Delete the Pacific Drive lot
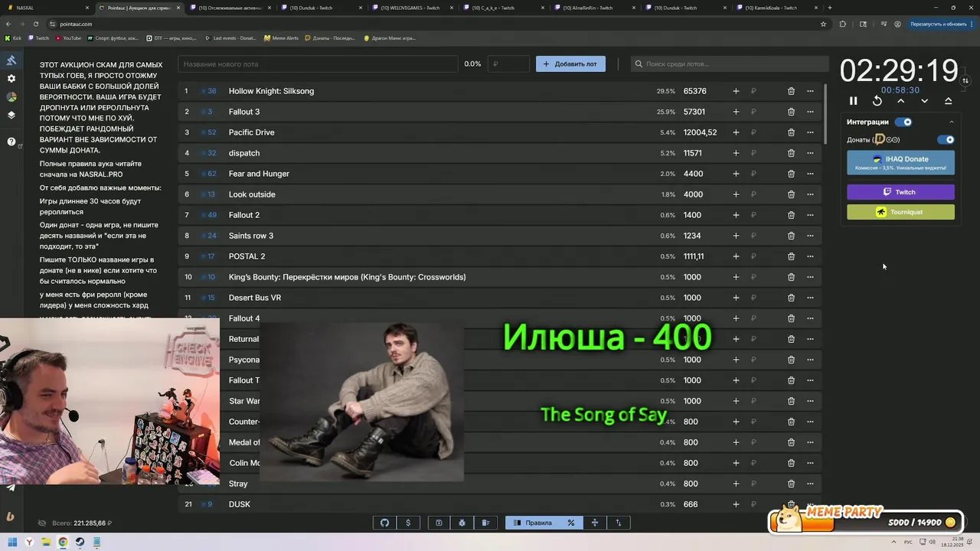Viewport: 980px width, 551px height. click(x=791, y=132)
